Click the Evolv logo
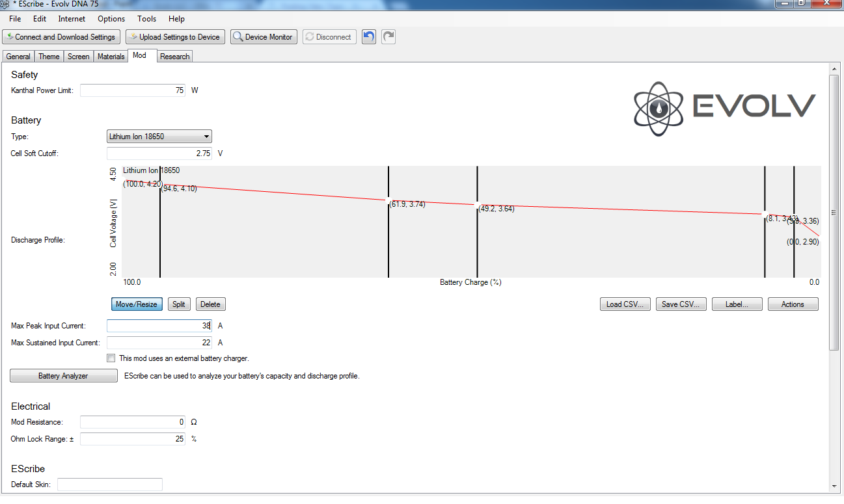 click(724, 105)
